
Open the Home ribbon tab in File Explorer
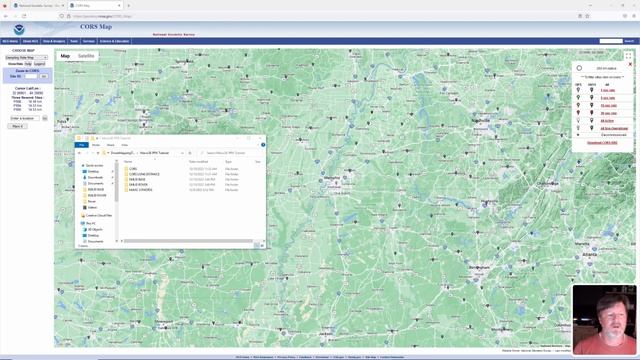(96, 145)
